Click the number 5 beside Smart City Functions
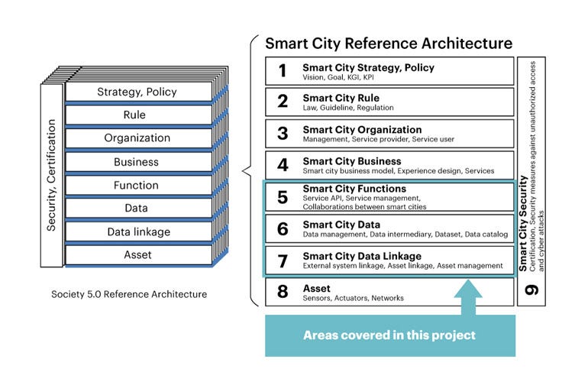The image size is (588, 385). (282, 197)
